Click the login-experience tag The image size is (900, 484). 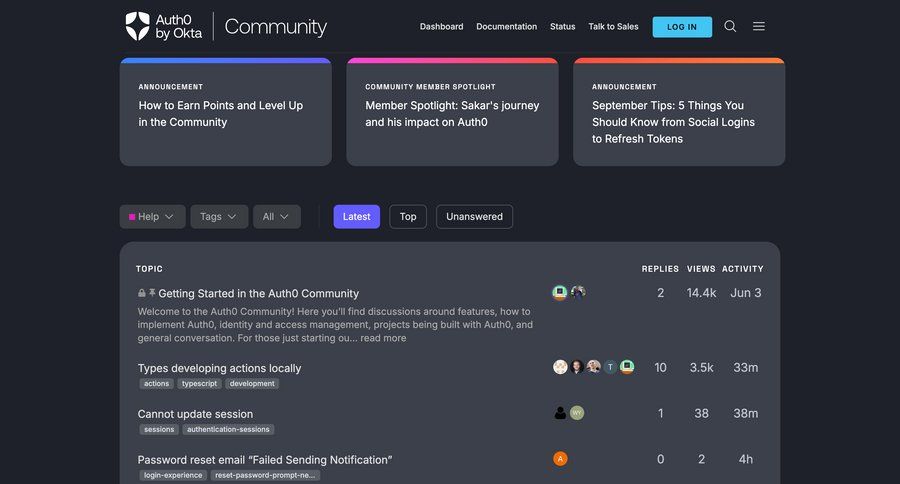click(x=173, y=475)
